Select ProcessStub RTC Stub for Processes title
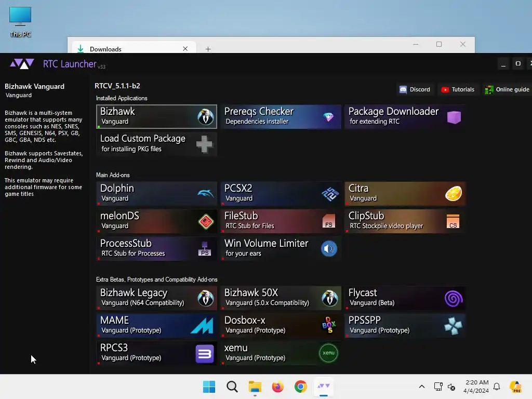 pyautogui.click(x=126, y=243)
